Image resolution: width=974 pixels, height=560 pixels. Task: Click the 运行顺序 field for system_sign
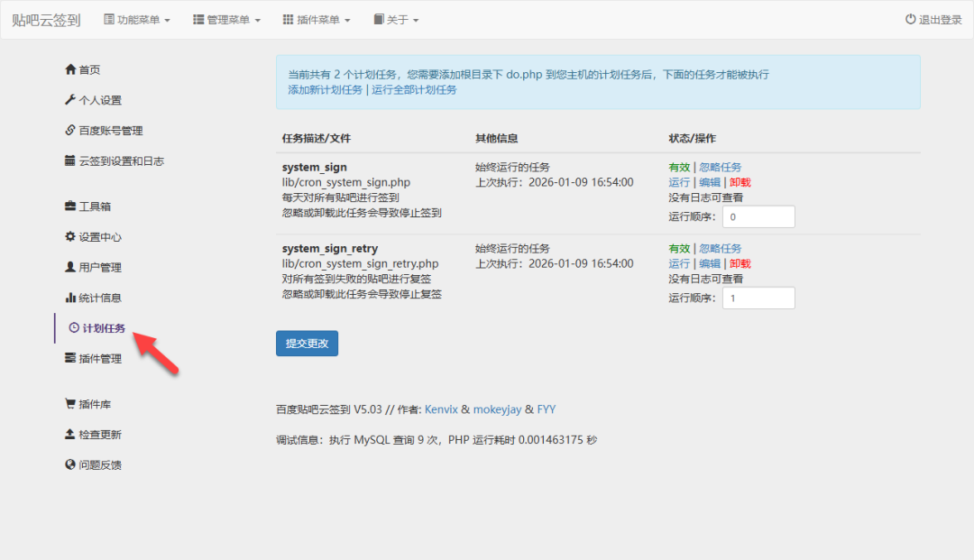click(758, 216)
